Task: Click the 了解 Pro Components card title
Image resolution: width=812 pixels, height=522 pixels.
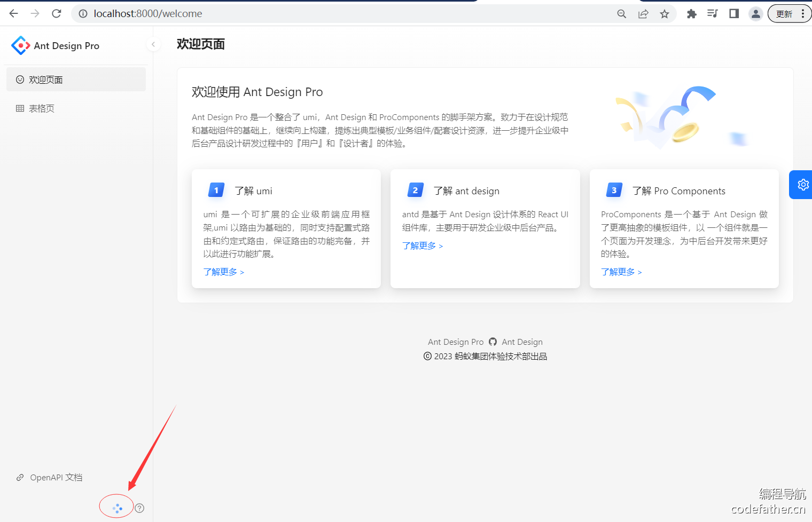Action: pyautogui.click(x=678, y=191)
